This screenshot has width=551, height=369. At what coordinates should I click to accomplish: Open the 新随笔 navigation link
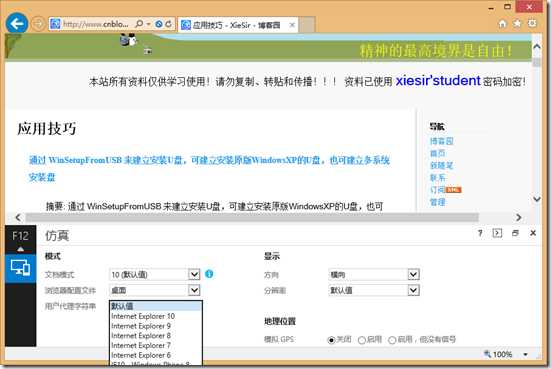point(441,166)
